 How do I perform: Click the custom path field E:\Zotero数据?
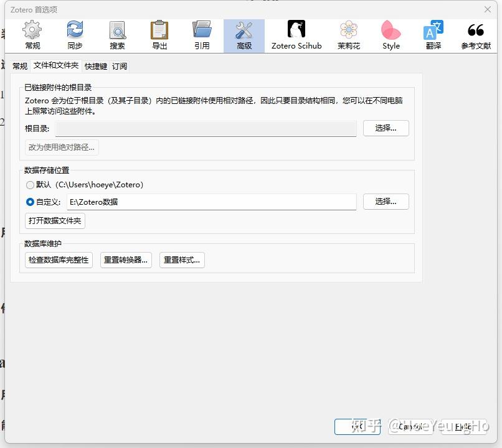[211, 202]
